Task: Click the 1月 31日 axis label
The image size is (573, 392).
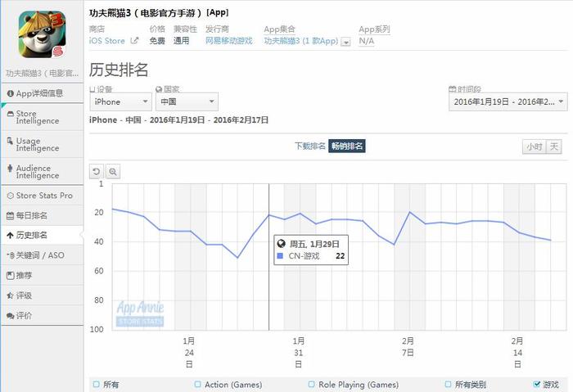Action: [299, 353]
